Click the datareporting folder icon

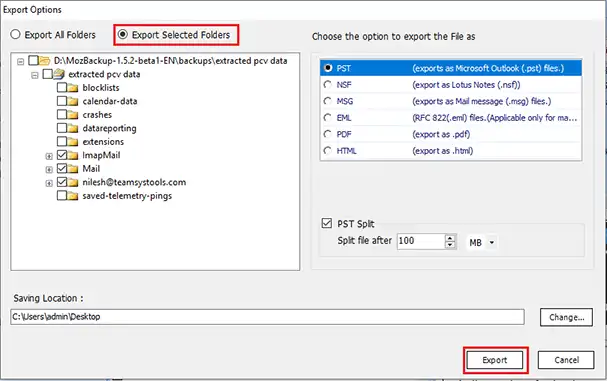[x=72, y=128]
